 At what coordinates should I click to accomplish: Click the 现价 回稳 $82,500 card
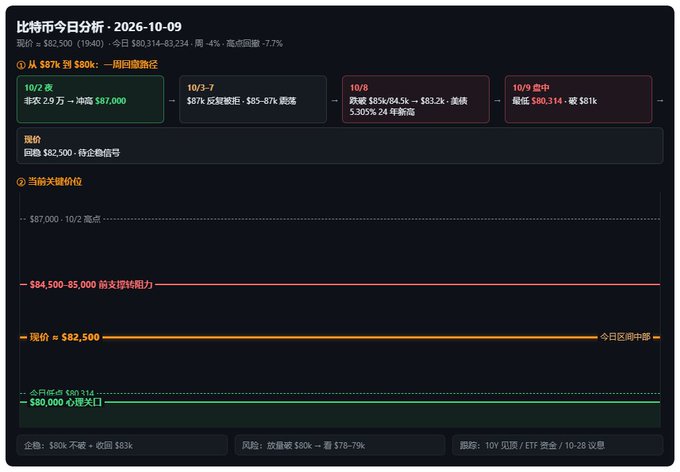coord(340,146)
